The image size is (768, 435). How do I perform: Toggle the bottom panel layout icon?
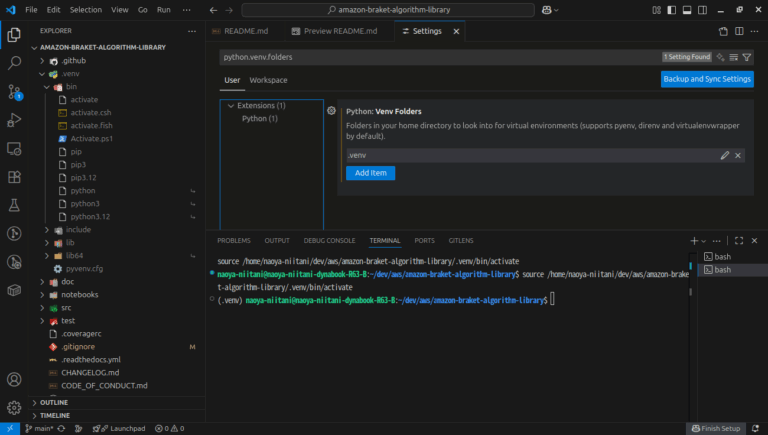pos(687,10)
